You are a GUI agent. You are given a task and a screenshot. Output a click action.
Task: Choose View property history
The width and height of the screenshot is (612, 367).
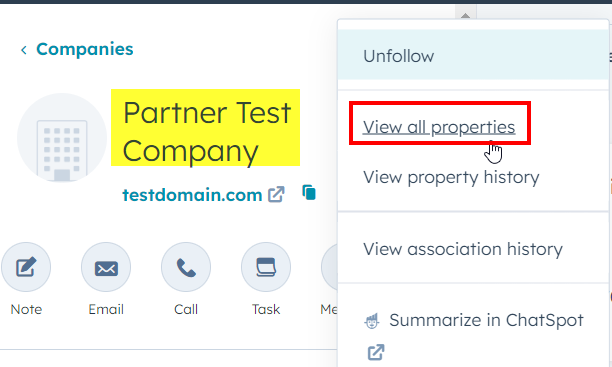point(451,177)
